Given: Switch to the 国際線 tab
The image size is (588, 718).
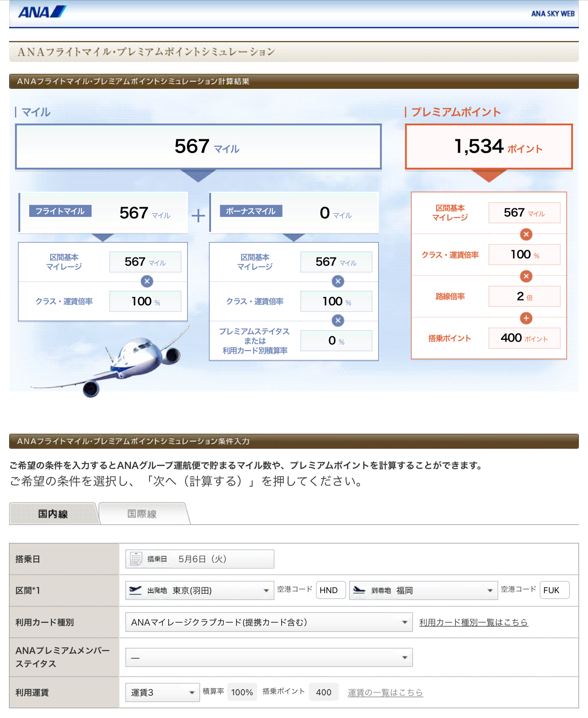Looking at the screenshot, I should click(142, 514).
